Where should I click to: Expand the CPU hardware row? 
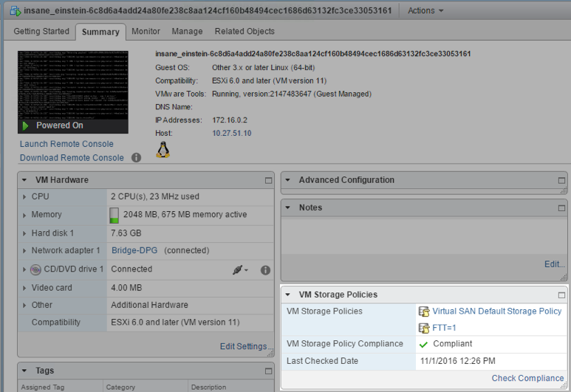[24, 197]
